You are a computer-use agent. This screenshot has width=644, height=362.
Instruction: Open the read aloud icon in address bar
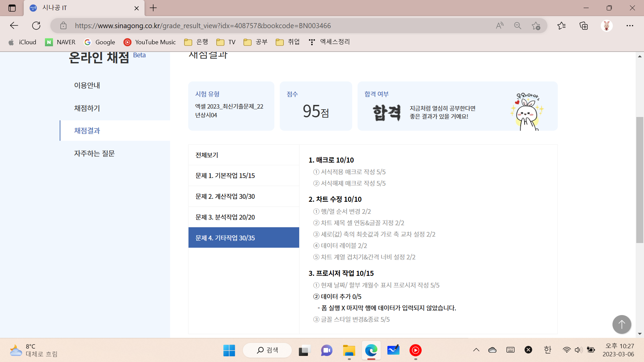click(500, 25)
